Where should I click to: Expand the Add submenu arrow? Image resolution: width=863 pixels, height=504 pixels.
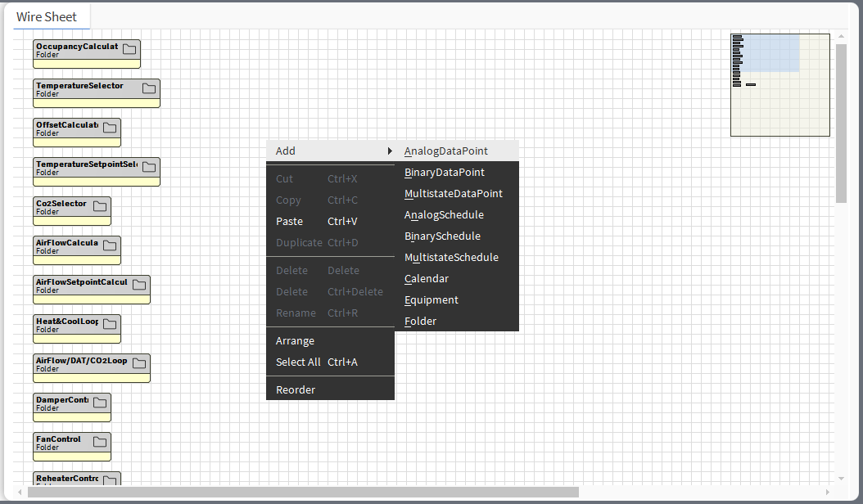[x=389, y=151]
